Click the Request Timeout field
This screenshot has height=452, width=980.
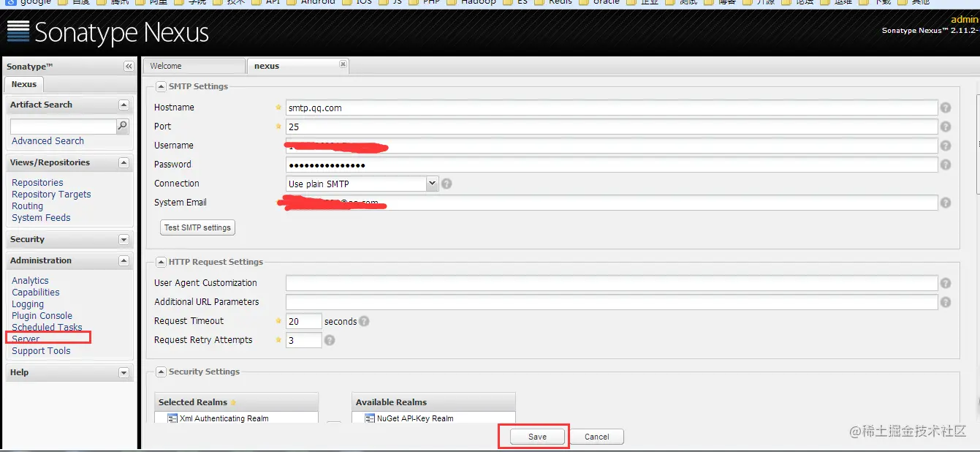pyautogui.click(x=303, y=321)
